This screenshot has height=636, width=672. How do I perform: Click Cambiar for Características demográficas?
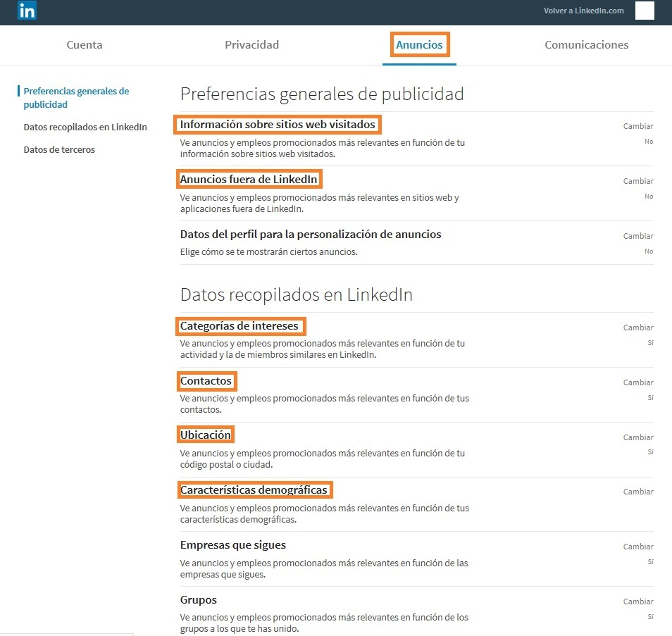click(x=638, y=492)
